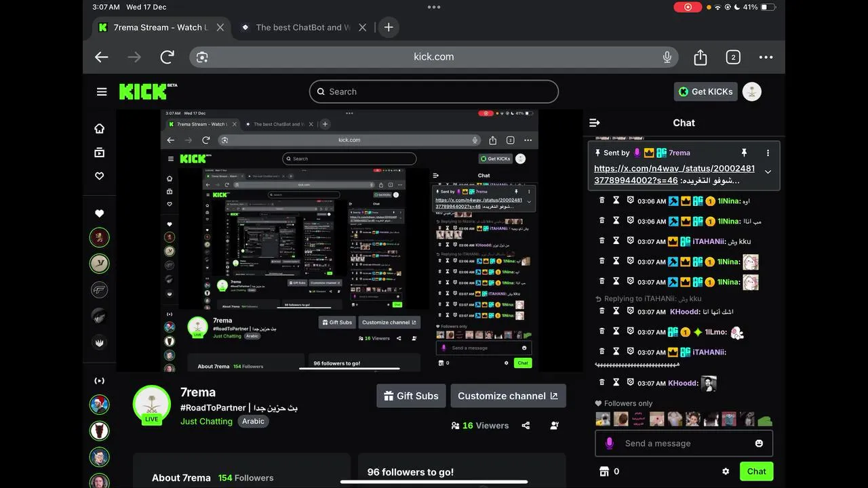
Task: Open the profile avatar menu top right
Action: point(751,91)
